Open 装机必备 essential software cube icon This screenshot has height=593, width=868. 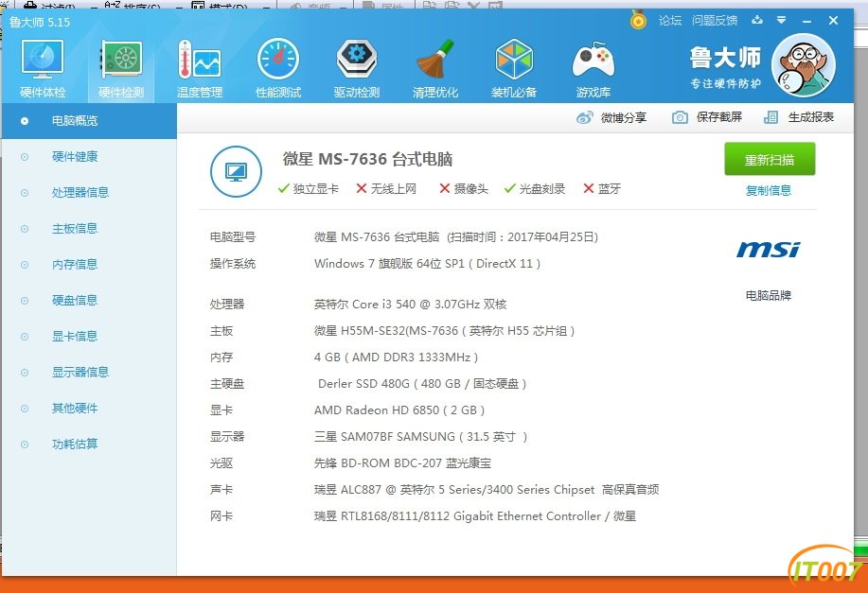(x=514, y=69)
